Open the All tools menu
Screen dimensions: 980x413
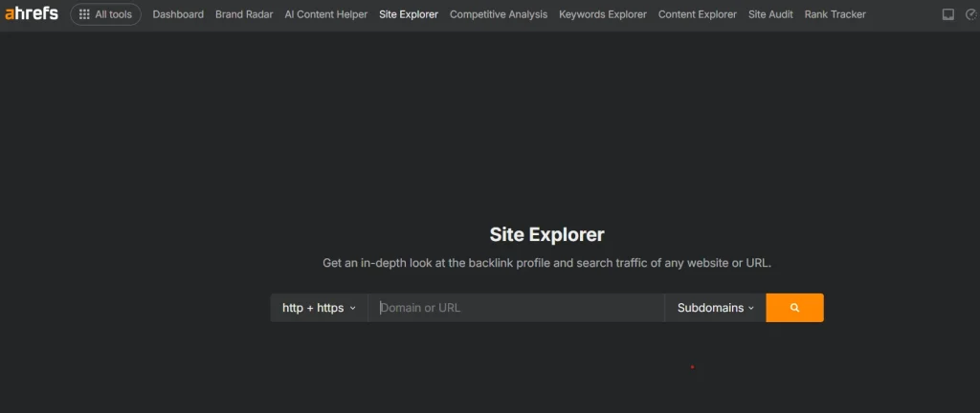[105, 14]
